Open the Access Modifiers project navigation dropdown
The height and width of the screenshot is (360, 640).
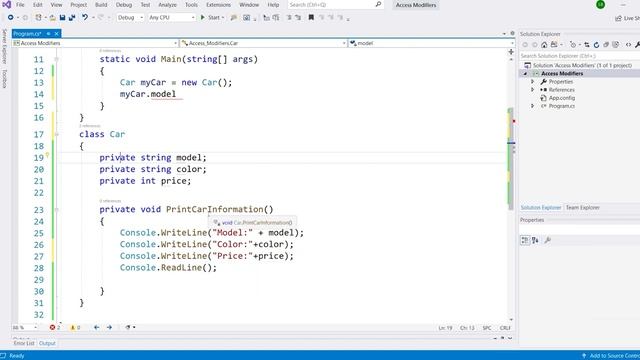pyautogui.click(x=95, y=43)
